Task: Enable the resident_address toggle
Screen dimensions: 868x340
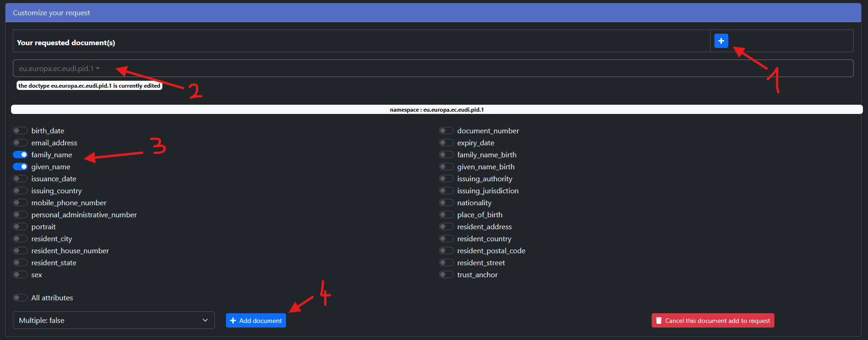Action: (446, 227)
